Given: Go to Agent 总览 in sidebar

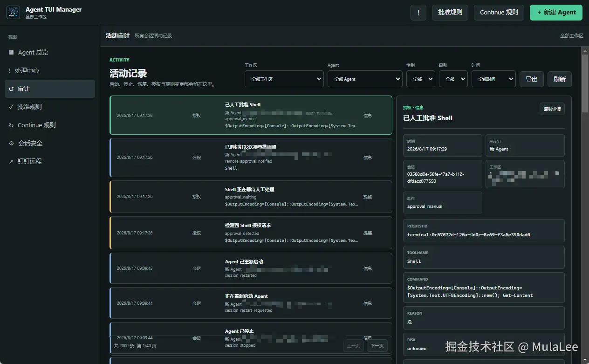Looking at the screenshot, I should click(x=50, y=52).
